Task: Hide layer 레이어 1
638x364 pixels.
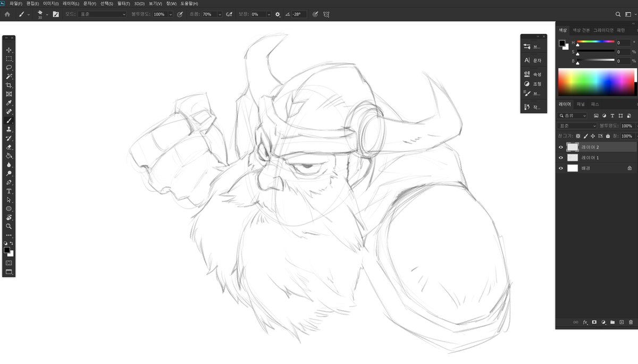Action: 561,158
